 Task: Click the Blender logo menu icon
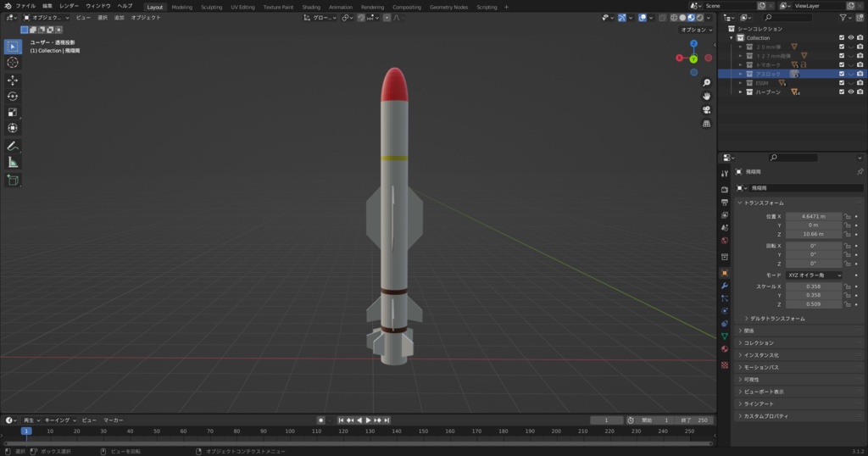(x=8, y=6)
